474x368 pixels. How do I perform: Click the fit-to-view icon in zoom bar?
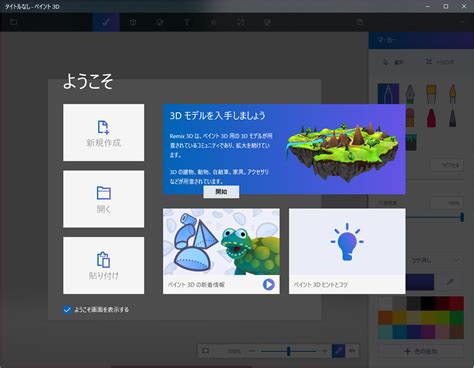pos(206,351)
